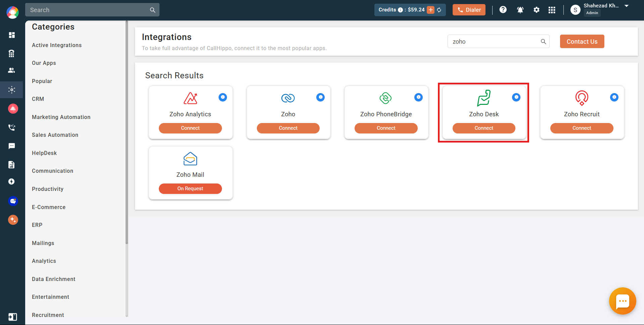This screenshot has height=325, width=644.
Task: Click the categories panel scrollbar
Action: point(127,133)
